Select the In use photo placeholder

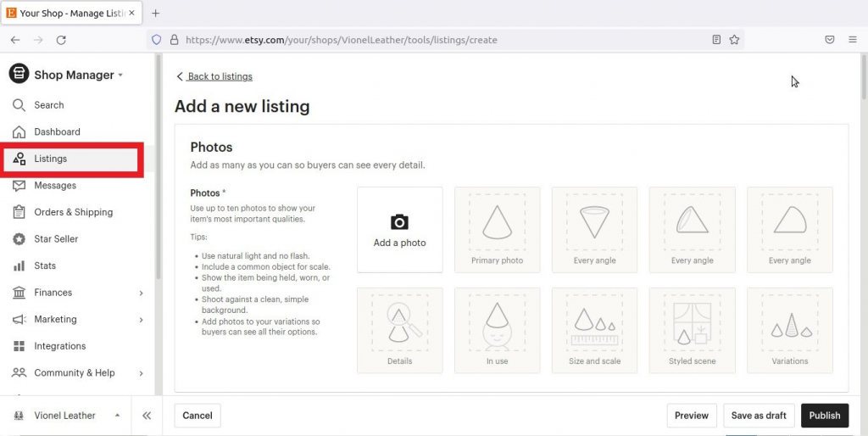[x=497, y=330]
